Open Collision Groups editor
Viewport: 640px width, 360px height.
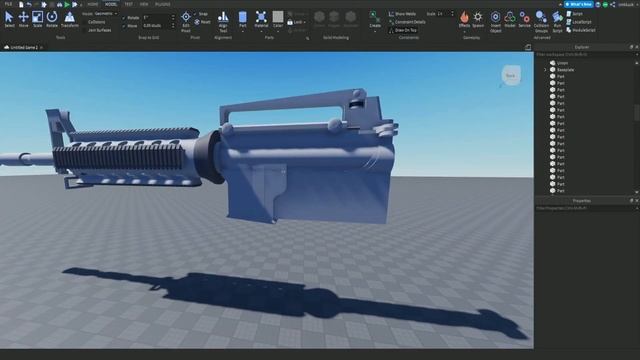[541, 21]
